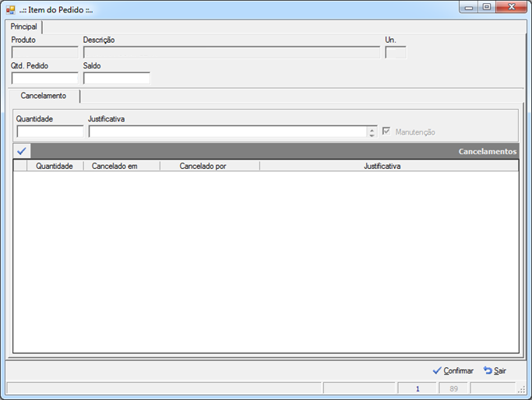Maximize the Item do Pedido window
This screenshot has width=532, height=400.
point(487,7)
